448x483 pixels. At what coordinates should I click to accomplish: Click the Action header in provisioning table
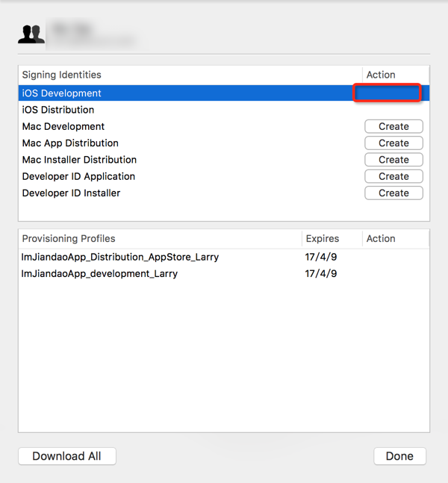381,239
